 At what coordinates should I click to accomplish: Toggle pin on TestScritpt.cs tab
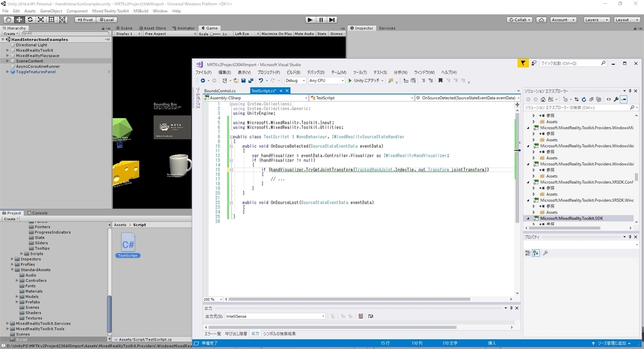click(x=281, y=91)
